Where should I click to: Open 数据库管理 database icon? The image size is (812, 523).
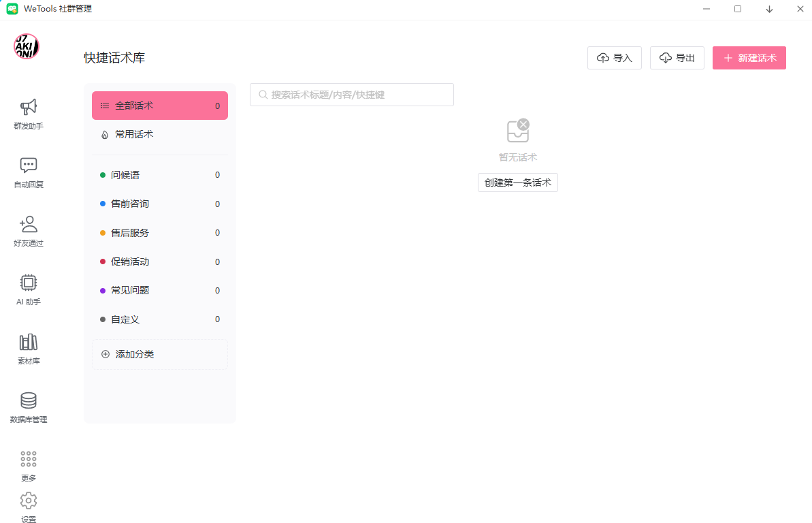coord(29,400)
